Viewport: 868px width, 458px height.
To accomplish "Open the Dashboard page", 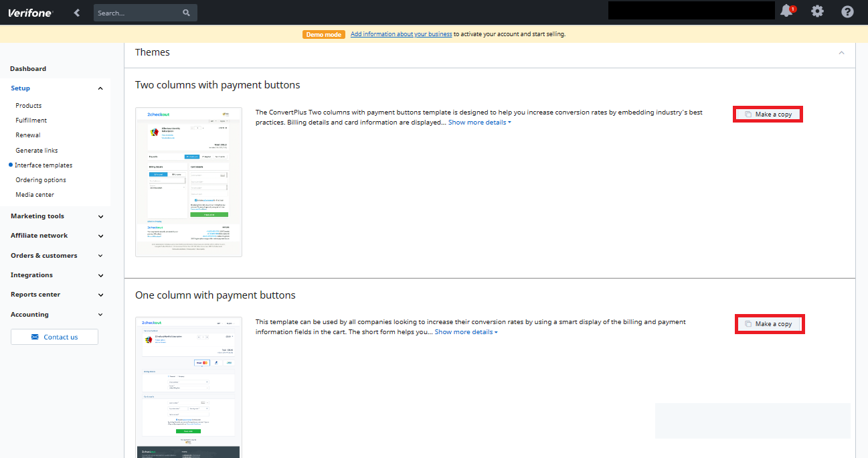I will [x=28, y=69].
